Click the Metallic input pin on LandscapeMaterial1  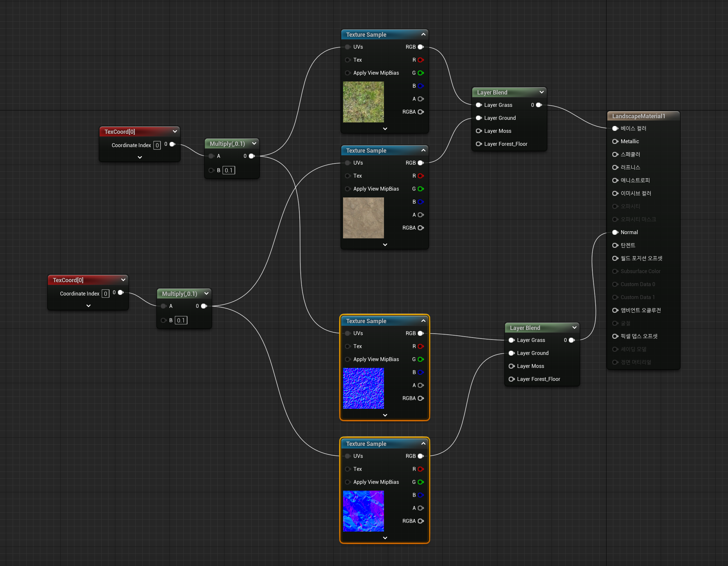pos(615,141)
